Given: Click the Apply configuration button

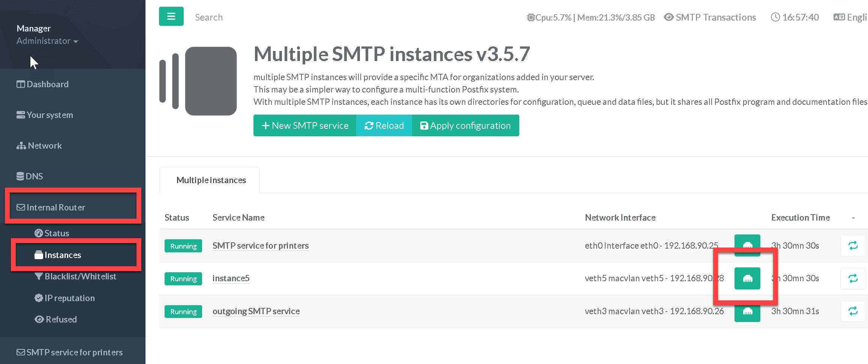Looking at the screenshot, I should tap(465, 126).
